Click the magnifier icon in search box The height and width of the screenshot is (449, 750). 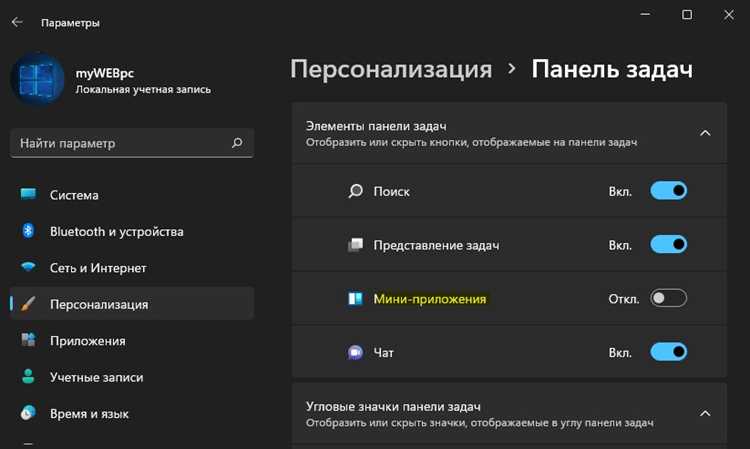(237, 142)
